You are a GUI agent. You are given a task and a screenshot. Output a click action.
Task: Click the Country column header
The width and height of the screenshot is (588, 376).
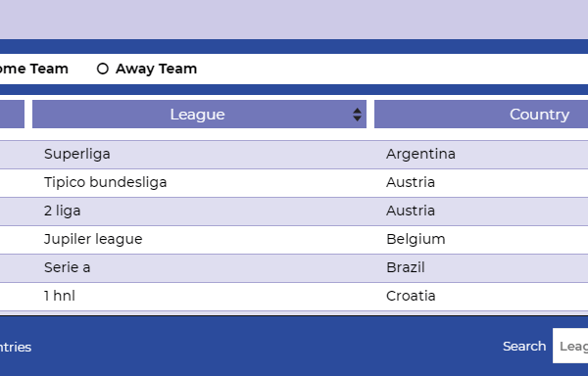pos(481,115)
